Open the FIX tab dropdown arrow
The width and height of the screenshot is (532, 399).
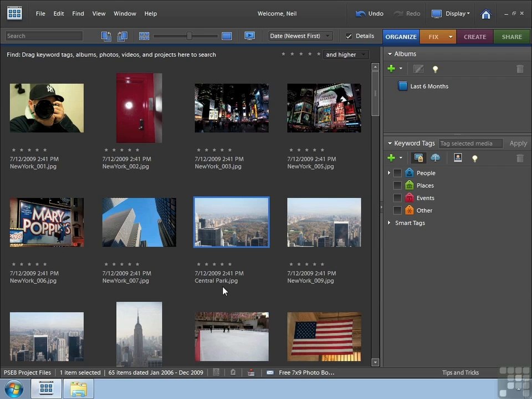click(x=450, y=37)
